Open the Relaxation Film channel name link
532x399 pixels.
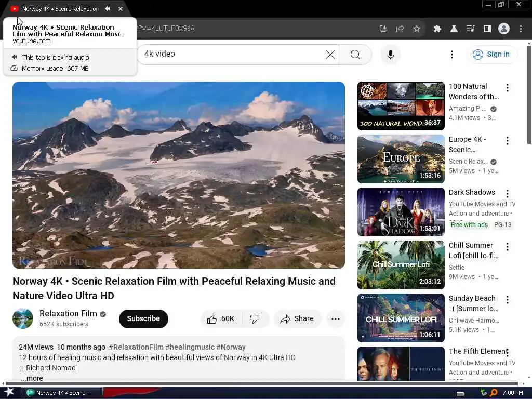(68, 313)
